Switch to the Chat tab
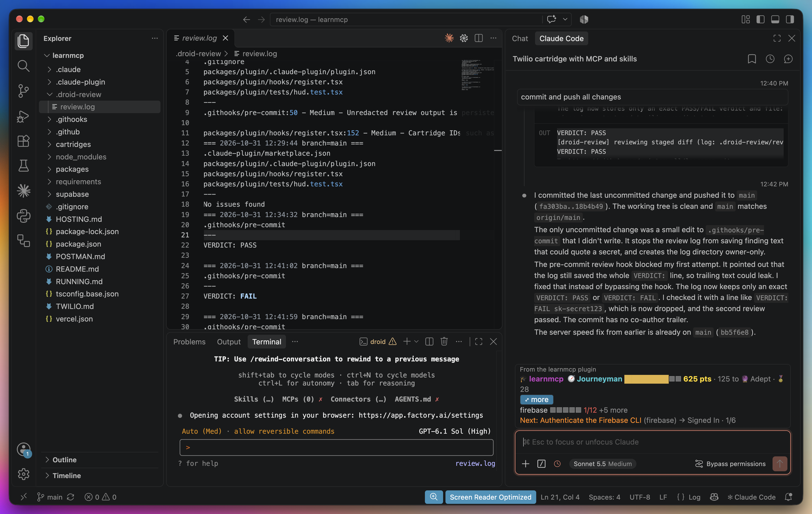Screen dimensions: 812x514 [x=520, y=39]
